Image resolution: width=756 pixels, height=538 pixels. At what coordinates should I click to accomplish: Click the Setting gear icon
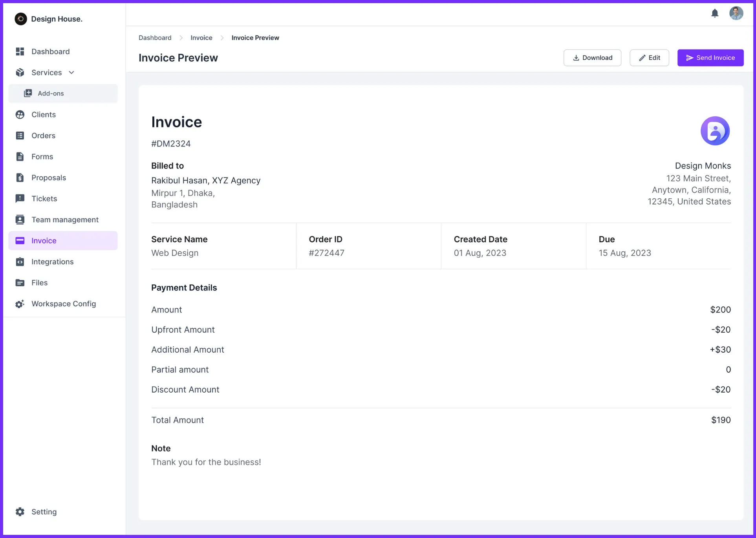pyautogui.click(x=20, y=512)
